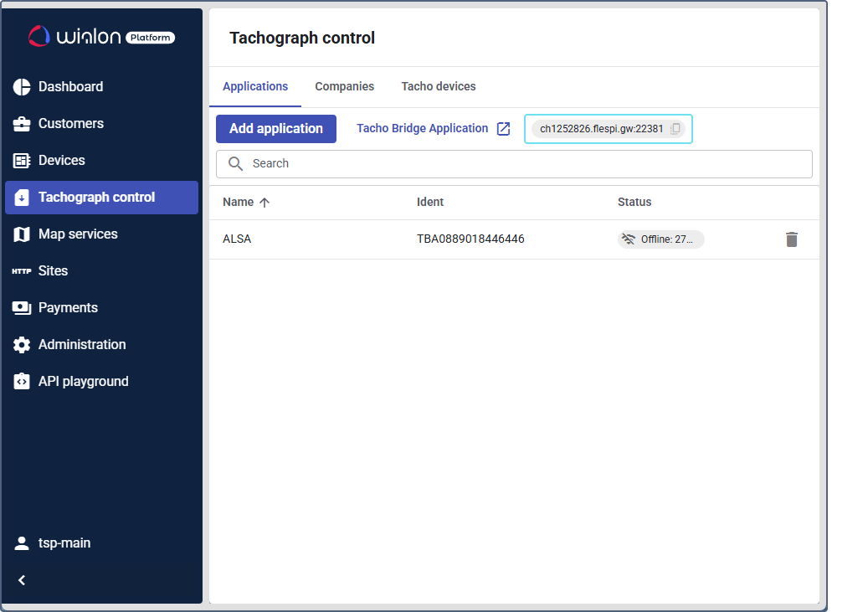868x612 pixels.
Task: Open Tacho Bridge external link icon
Action: pos(503,129)
